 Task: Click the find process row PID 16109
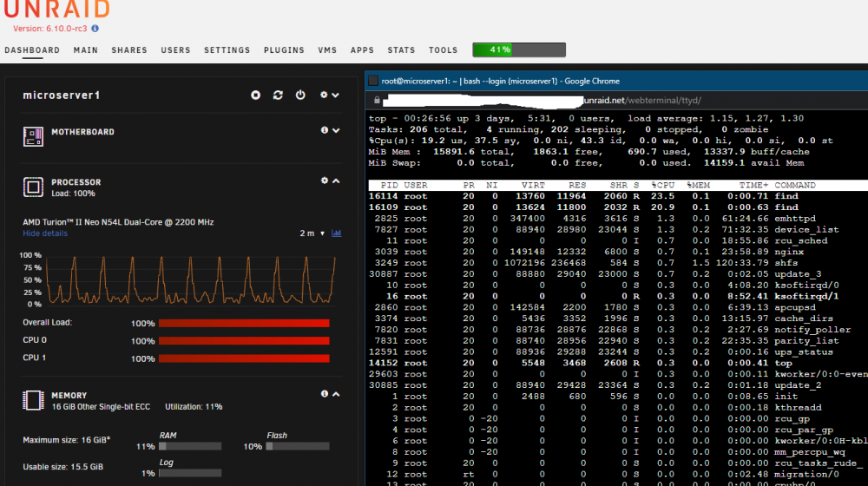618,207
